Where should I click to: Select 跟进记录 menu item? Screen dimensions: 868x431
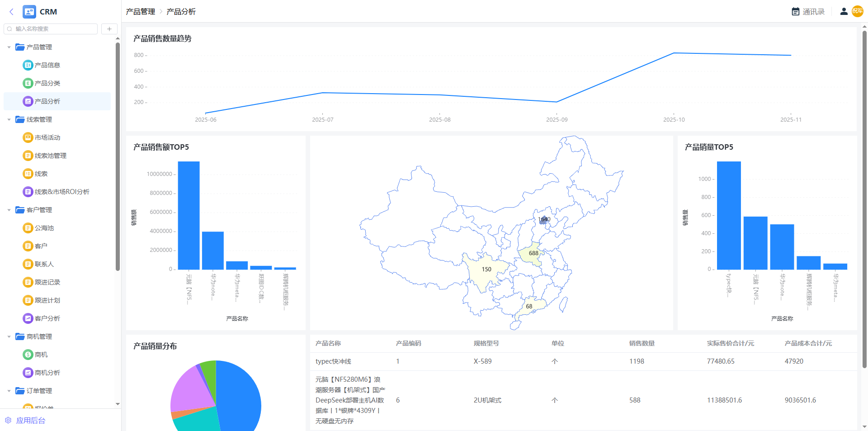(47, 282)
